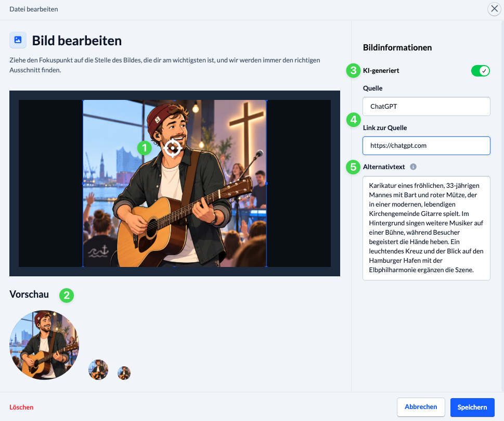This screenshot has height=421, width=504.
Task: Click the Bildinformationen heading
Action: point(397,47)
